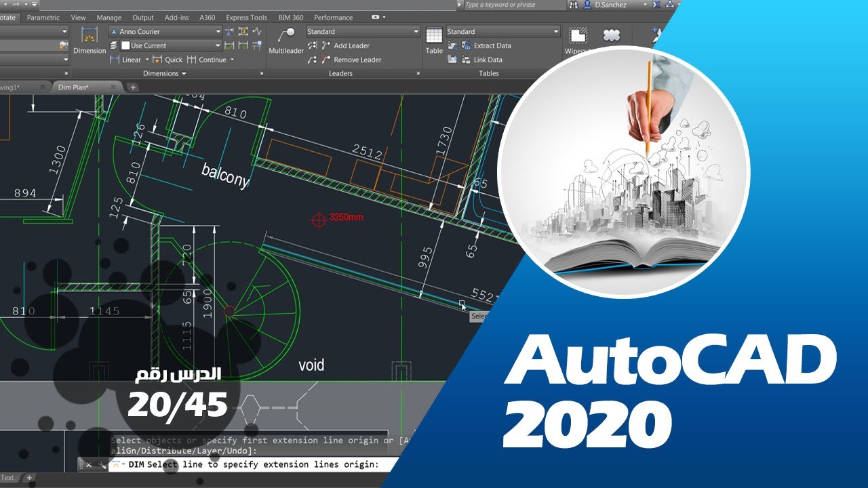Click the search binoculars icon
The height and width of the screenshot is (488, 868).
(574, 5)
